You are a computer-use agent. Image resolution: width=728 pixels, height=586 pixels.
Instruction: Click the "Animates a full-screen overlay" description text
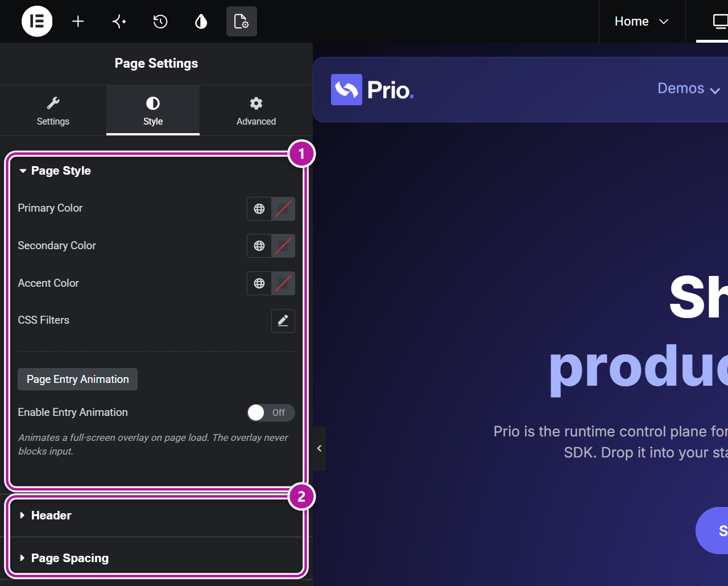coord(153,444)
